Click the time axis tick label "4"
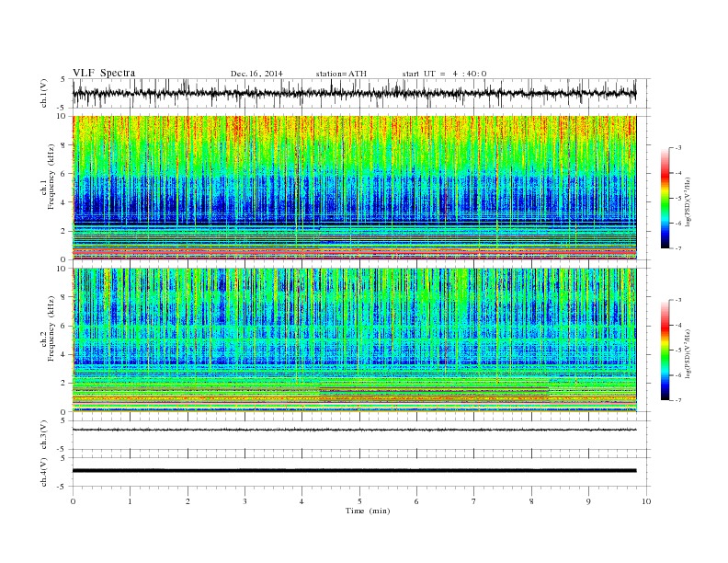728x563 pixels. (x=301, y=501)
